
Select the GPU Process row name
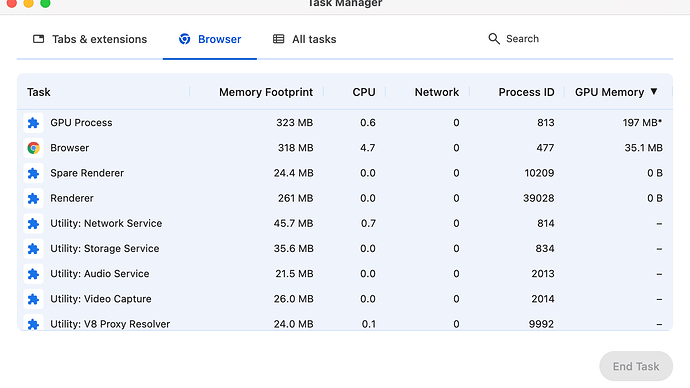coord(81,123)
